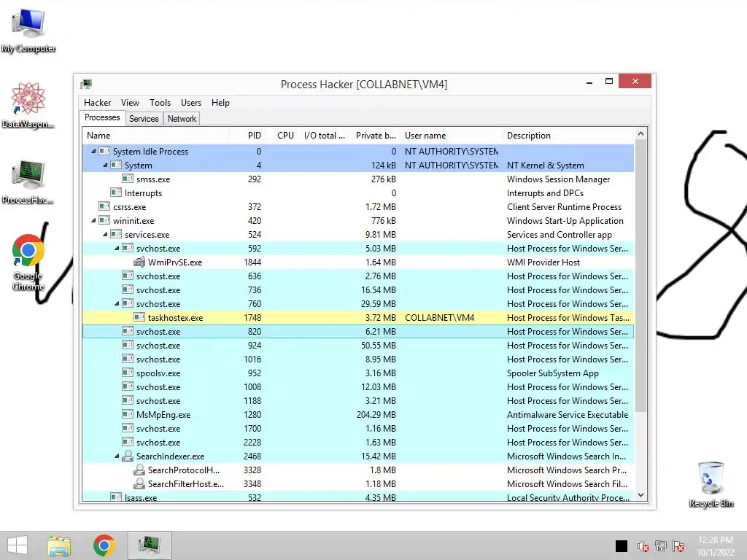Collapse the services.exe tree node

tap(105, 234)
